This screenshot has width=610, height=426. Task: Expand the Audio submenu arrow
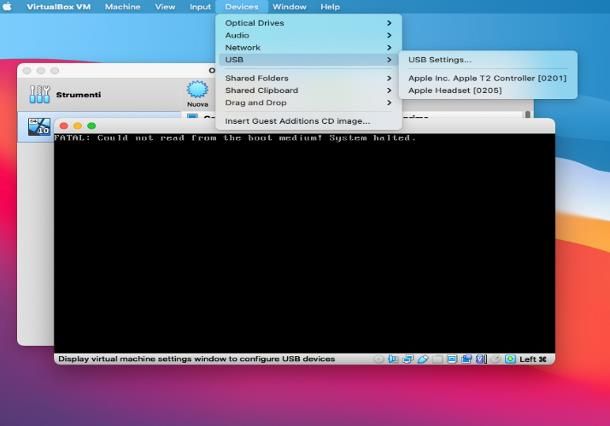[389, 35]
